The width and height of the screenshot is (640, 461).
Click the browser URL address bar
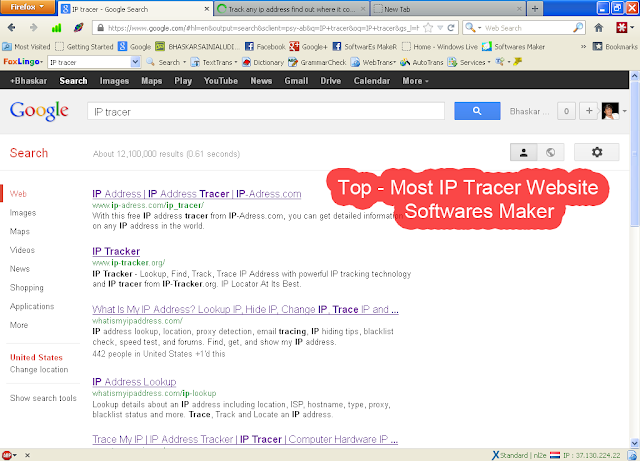262,28
